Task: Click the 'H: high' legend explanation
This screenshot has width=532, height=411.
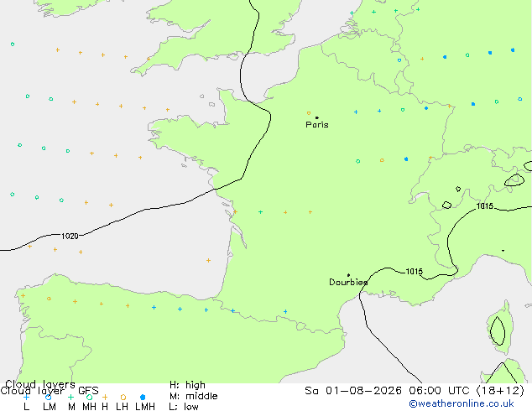Action: tap(187, 385)
